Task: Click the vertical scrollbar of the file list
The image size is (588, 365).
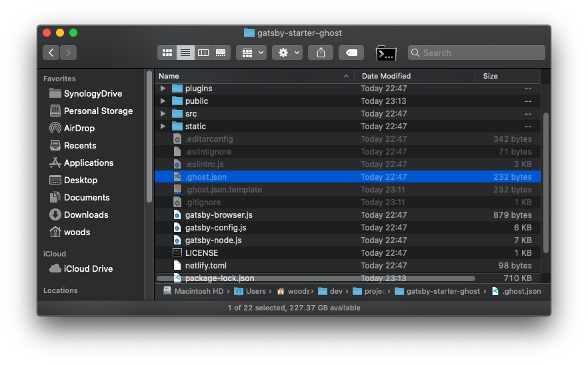Action: click(545, 183)
